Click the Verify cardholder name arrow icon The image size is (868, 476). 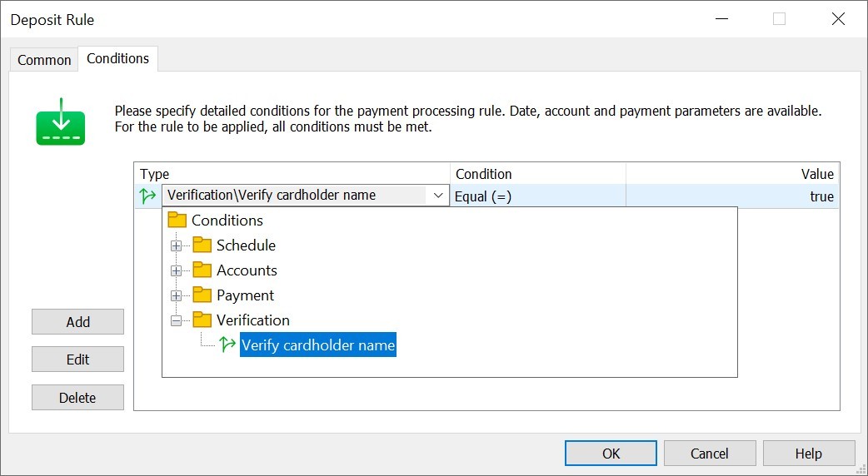(x=227, y=345)
